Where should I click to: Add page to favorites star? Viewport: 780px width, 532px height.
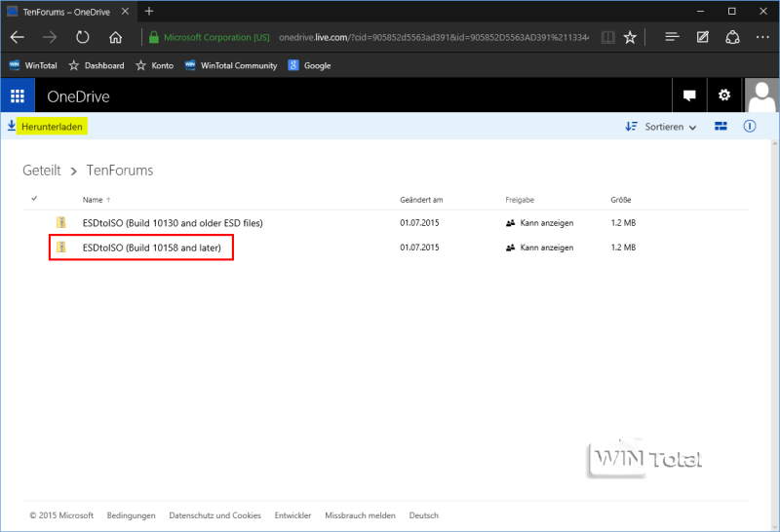[630, 37]
